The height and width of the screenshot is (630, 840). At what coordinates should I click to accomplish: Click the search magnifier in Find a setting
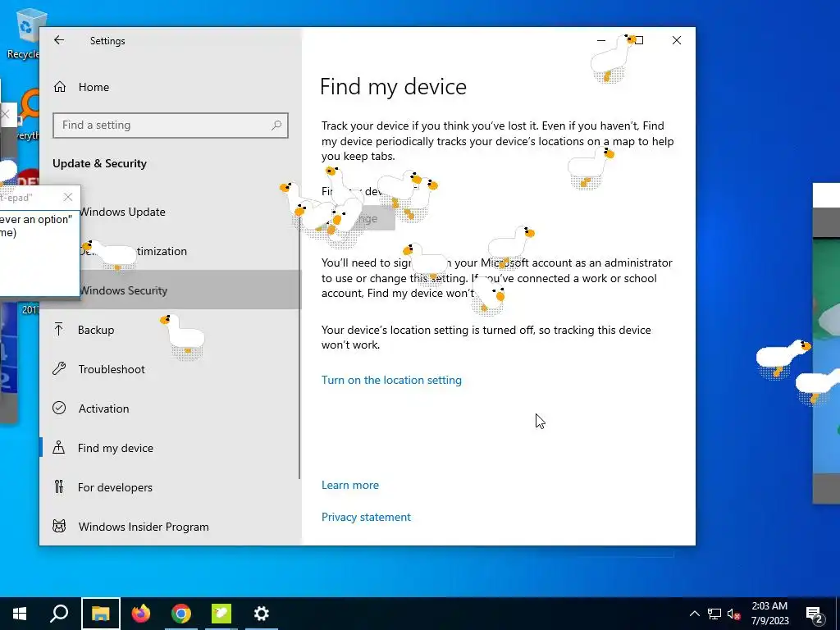276,126
